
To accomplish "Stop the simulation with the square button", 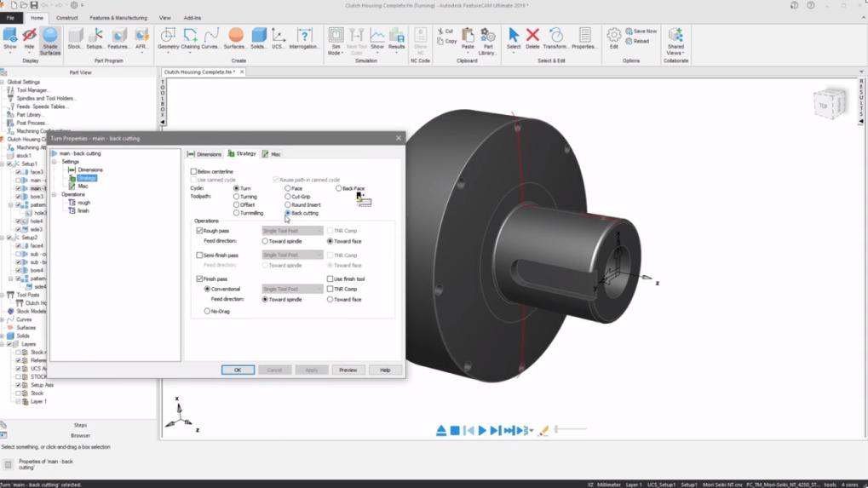I will click(x=455, y=430).
